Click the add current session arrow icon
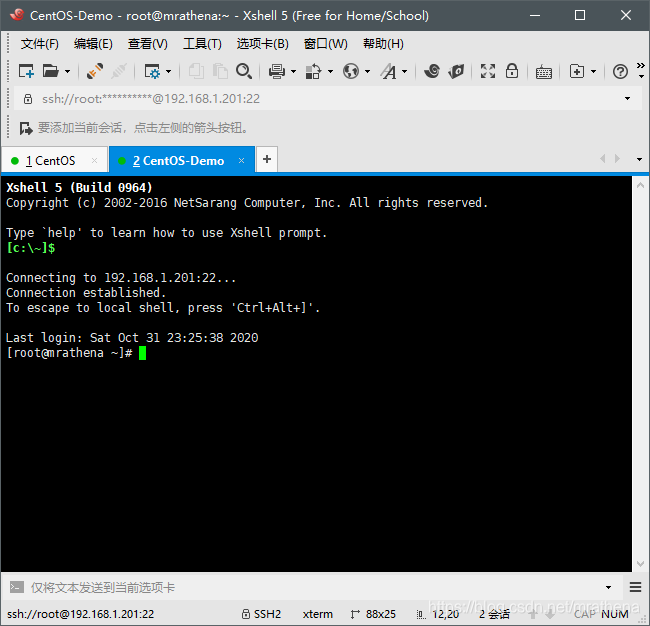Screen dimensions: 650x626 tap(26, 128)
